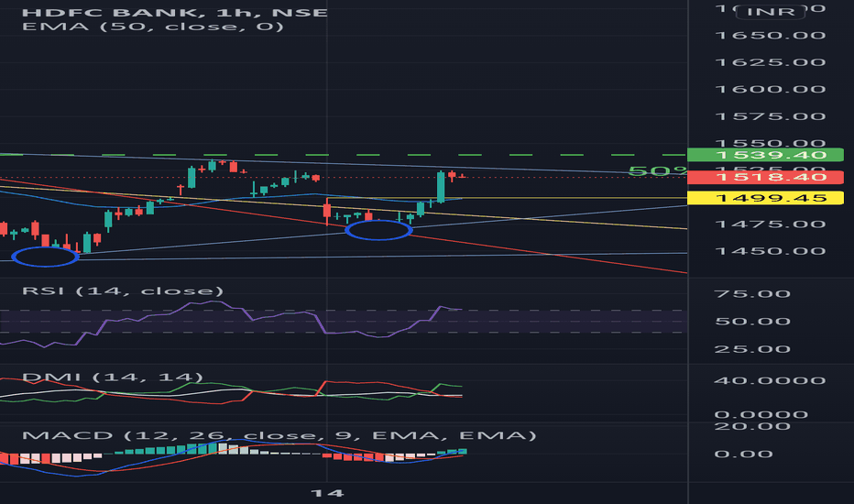Select the blue ellipse drawing on the lower left
Image resolution: width=854 pixels, height=504 pixels.
(45, 257)
